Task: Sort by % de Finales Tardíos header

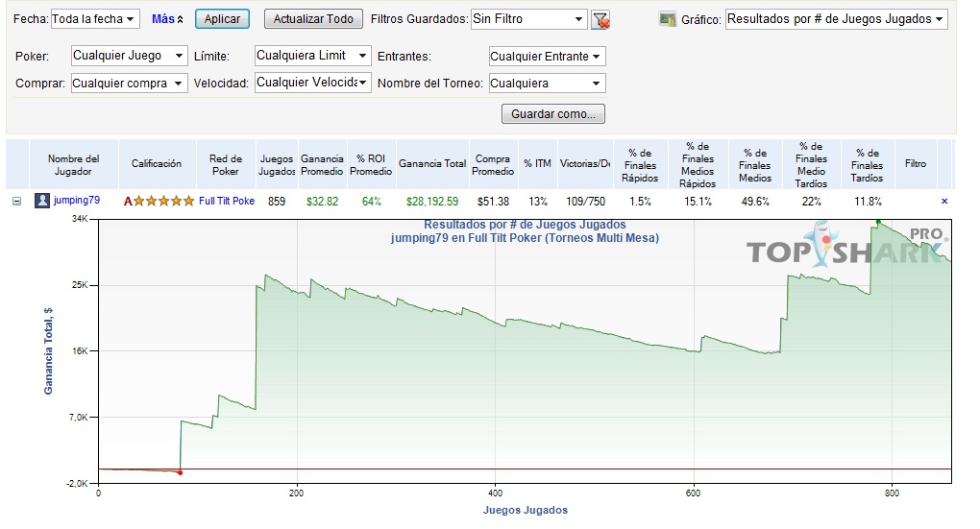Action: click(x=868, y=165)
